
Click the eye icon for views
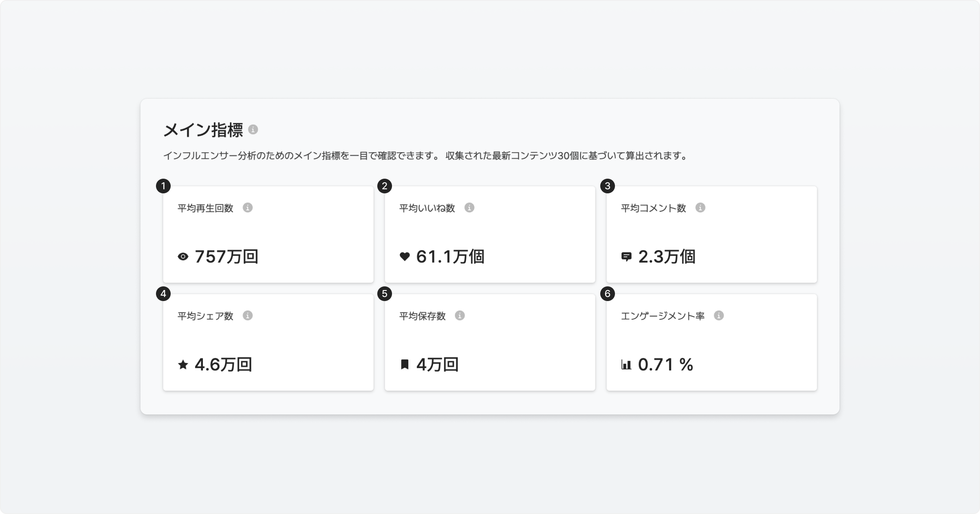[183, 257]
